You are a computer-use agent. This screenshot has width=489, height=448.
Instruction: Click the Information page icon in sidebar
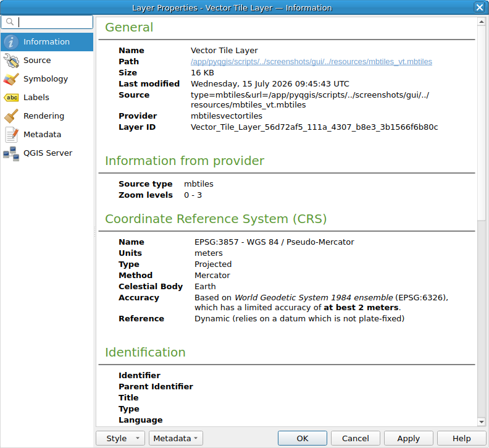tap(11, 42)
